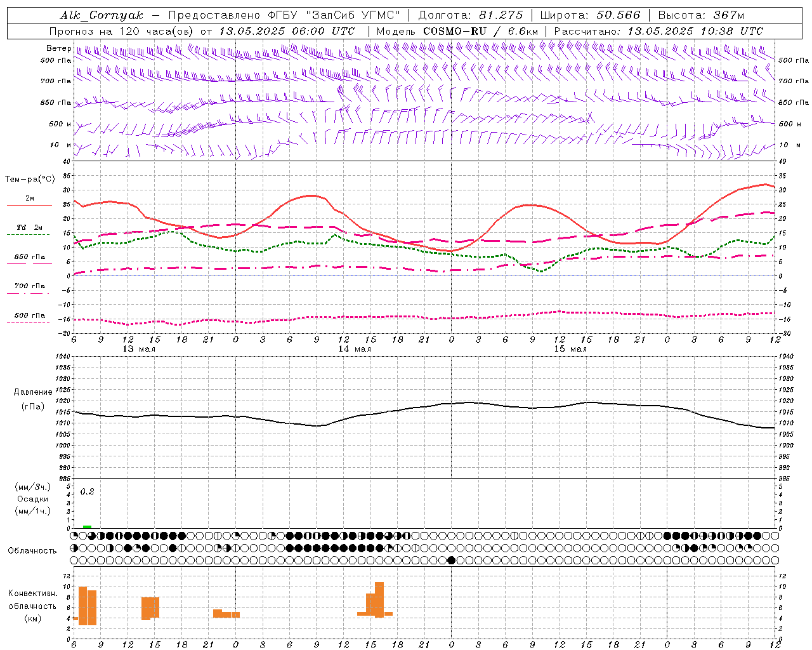Click the (мм/1ч.) precipitation unit label
This screenshot has height=650, width=812.
32,511
